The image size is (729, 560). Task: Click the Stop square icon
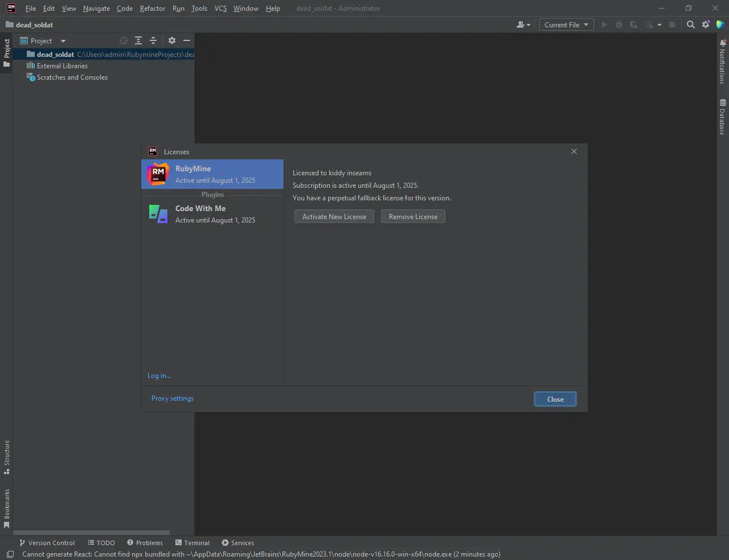click(x=672, y=24)
